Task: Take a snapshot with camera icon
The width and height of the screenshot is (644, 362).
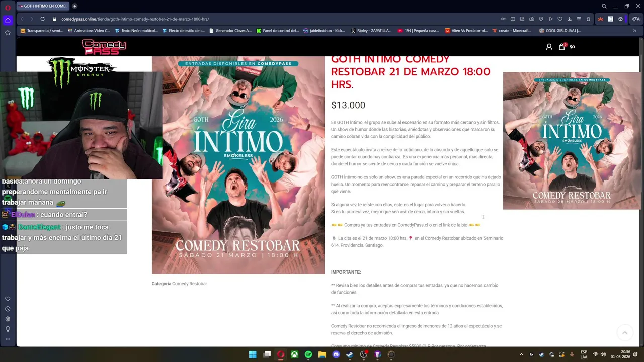Action: click(x=532, y=19)
